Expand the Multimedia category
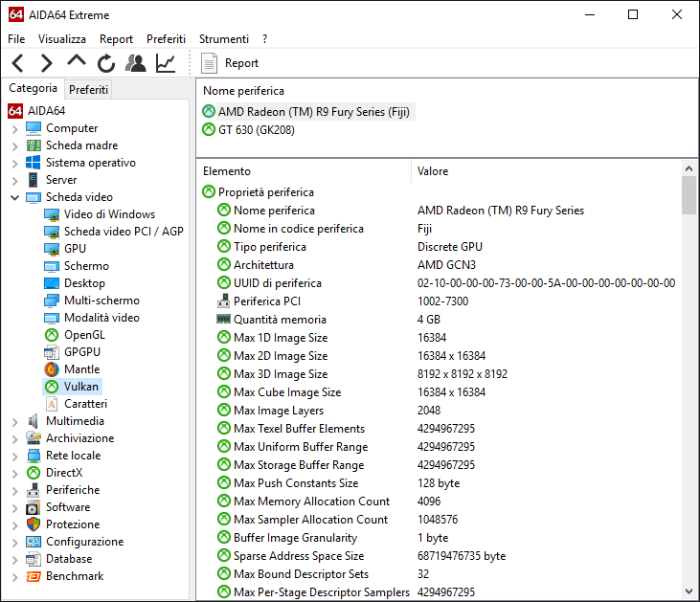The width and height of the screenshot is (700, 602). 14,422
